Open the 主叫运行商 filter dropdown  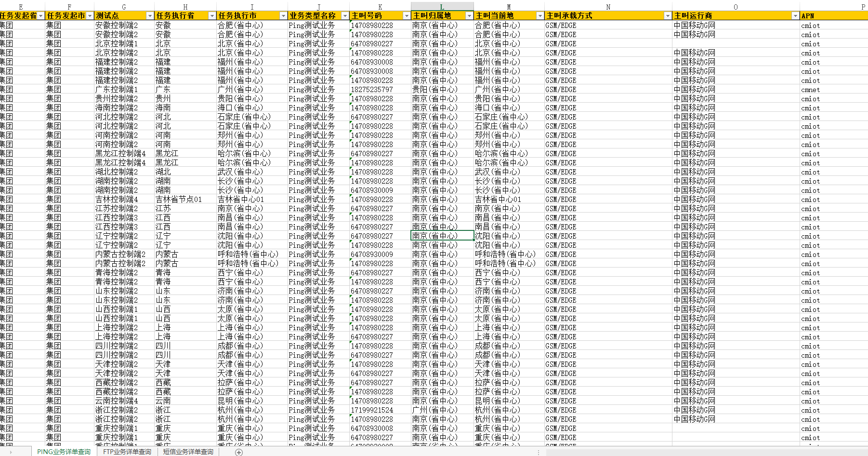795,16
